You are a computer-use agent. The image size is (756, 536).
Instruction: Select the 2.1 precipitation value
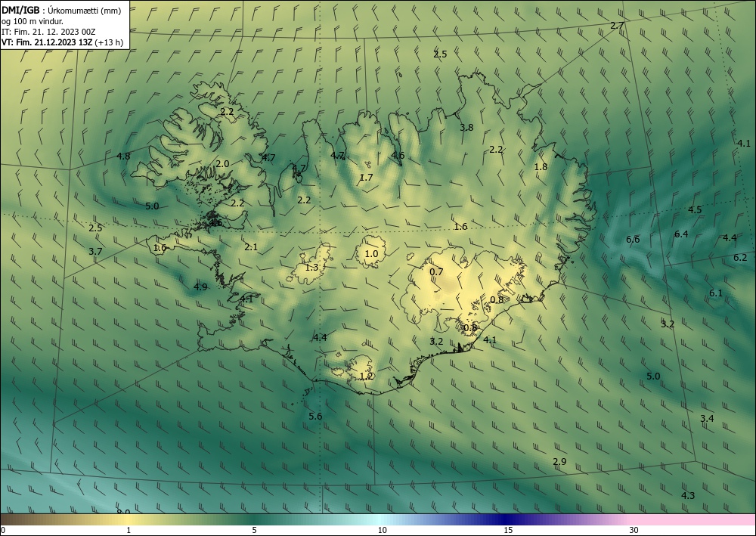[x=251, y=247]
